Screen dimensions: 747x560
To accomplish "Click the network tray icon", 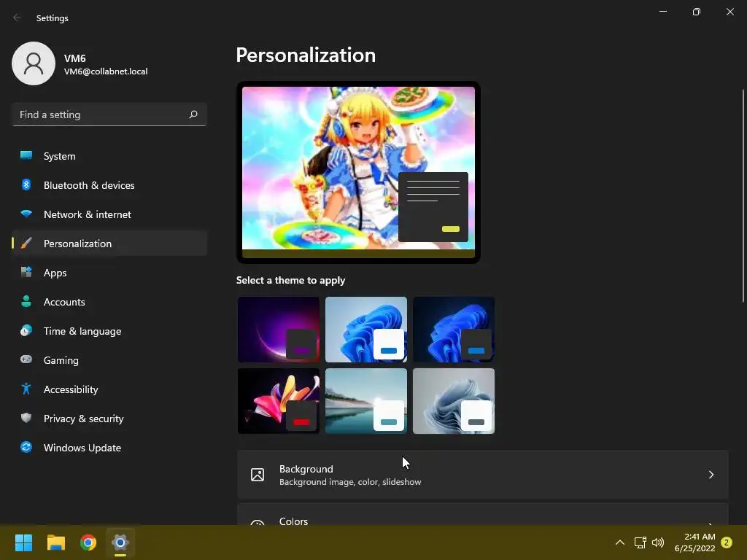I will coord(640,542).
